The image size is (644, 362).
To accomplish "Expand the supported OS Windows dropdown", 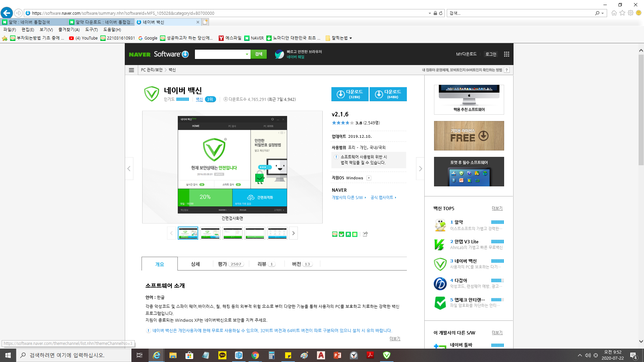I will pyautogui.click(x=369, y=178).
